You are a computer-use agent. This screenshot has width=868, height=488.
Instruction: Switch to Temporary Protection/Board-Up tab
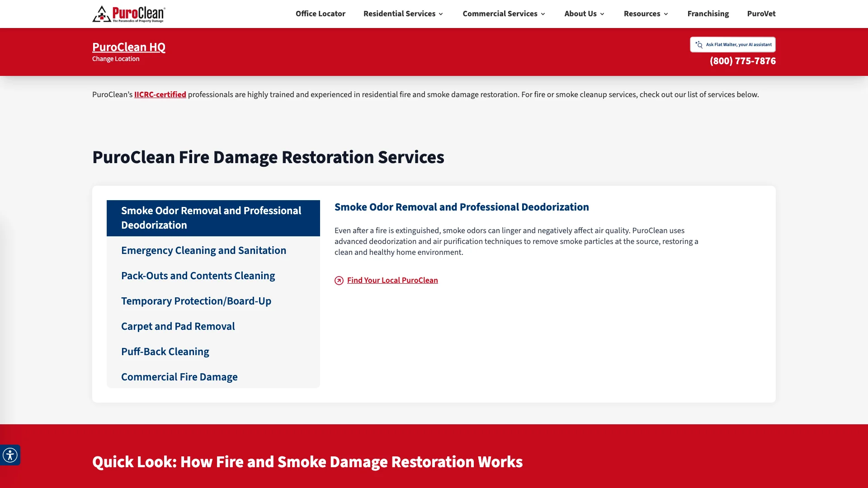196,301
